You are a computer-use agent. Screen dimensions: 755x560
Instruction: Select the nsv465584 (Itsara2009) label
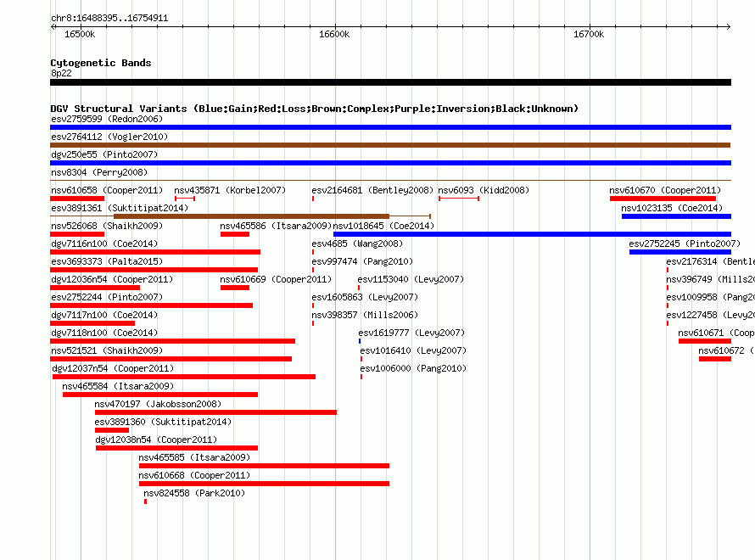click(x=118, y=386)
